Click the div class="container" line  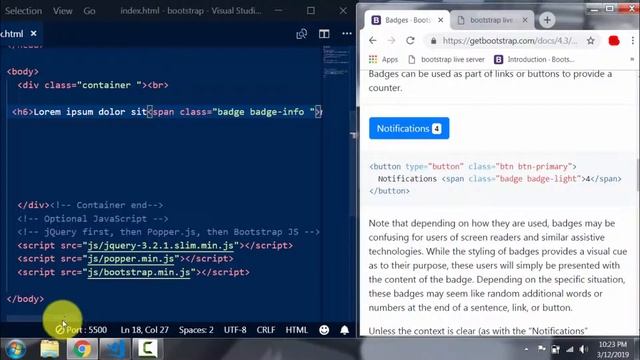tap(93, 85)
